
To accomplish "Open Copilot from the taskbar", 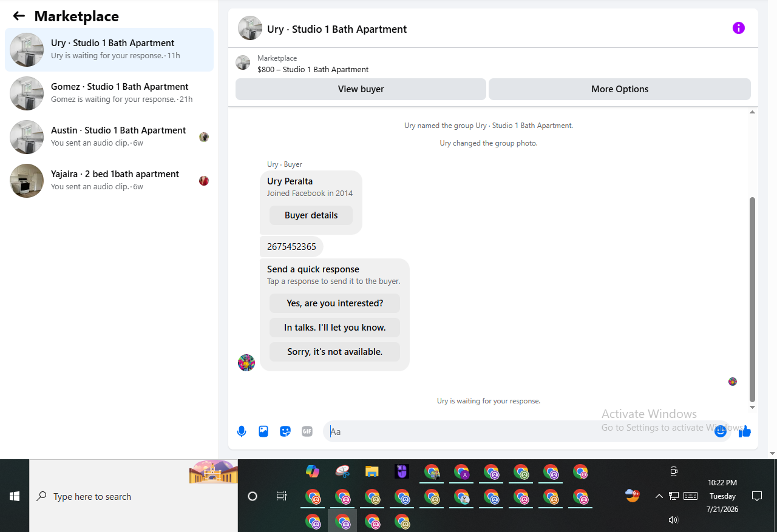I will coord(313,471).
